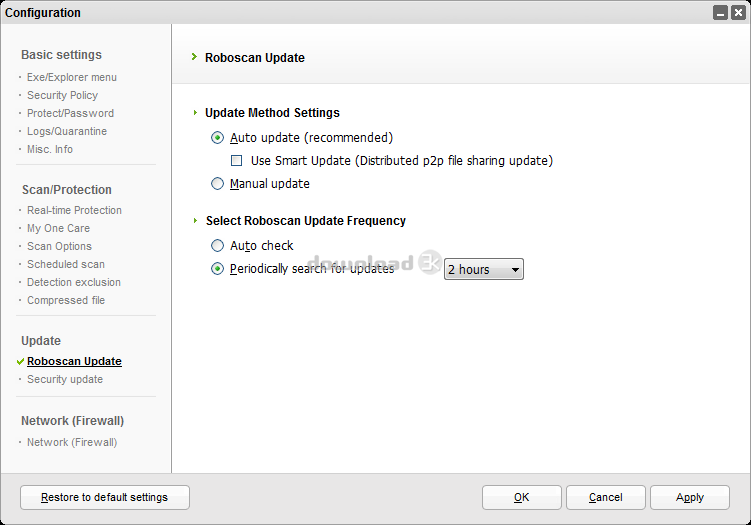Click the Select Roboscan Update Frequency heading
Viewport: 751px width, 525px height.
[x=306, y=221]
